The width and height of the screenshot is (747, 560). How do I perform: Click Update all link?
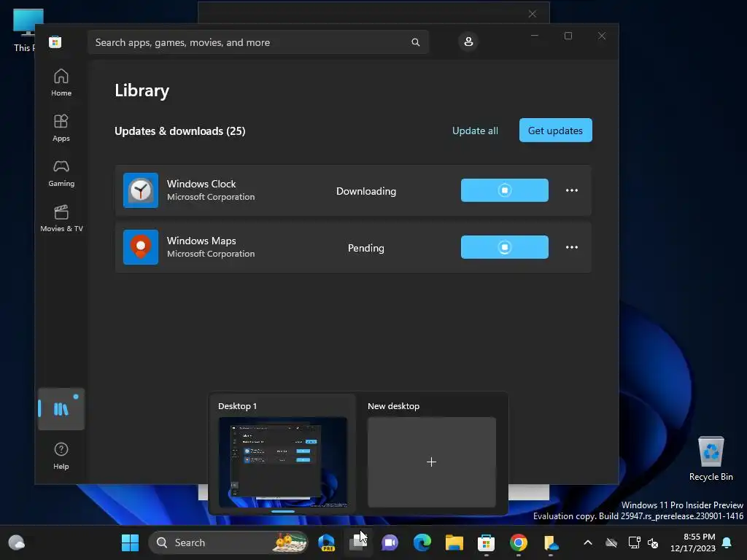click(x=475, y=131)
